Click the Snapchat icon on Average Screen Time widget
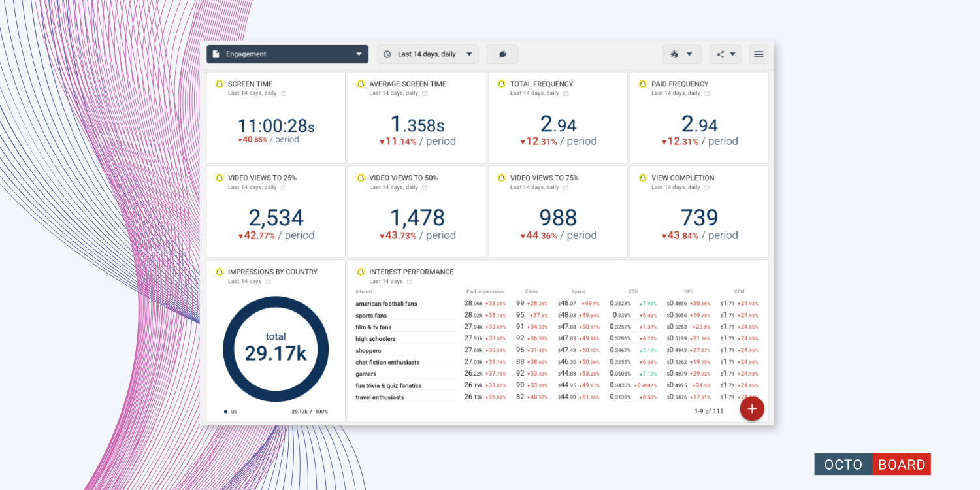Screen dimensions: 980x490 point(361,84)
